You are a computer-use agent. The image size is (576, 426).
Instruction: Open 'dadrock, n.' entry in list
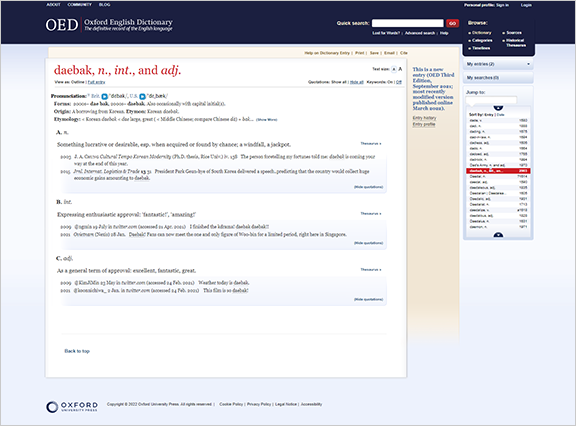(x=498, y=159)
